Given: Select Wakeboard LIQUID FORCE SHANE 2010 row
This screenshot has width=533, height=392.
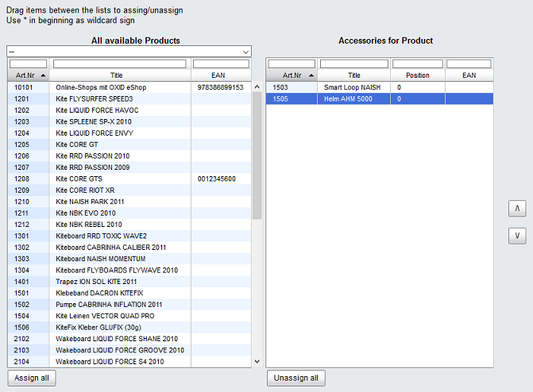Looking at the screenshot, I should pyautogui.click(x=129, y=339).
